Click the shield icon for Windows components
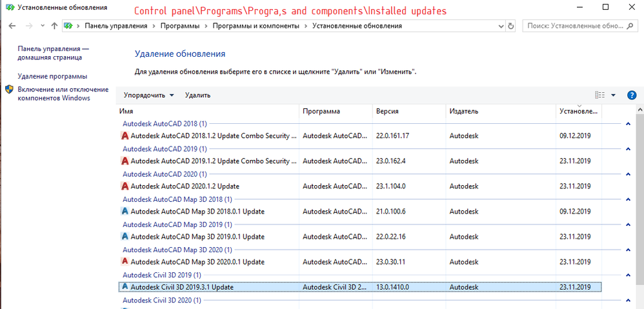The image size is (644, 309). [10, 89]
